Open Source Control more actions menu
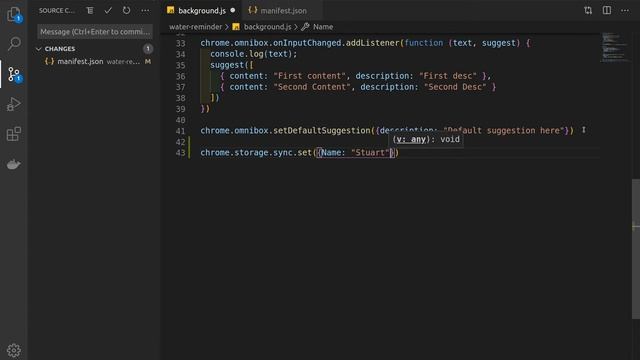 pyautogui.click(x=145, y=11)
